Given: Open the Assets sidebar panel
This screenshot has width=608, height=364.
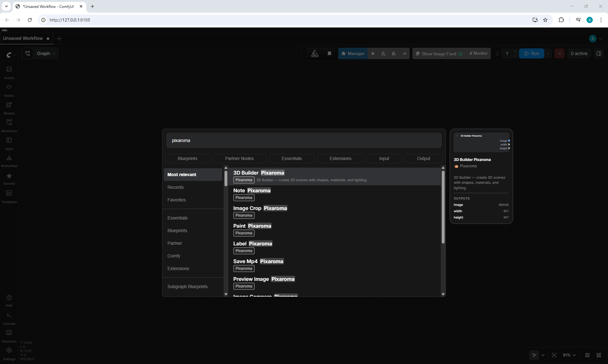Looking at the screenshot, I should tap(9, 72).
